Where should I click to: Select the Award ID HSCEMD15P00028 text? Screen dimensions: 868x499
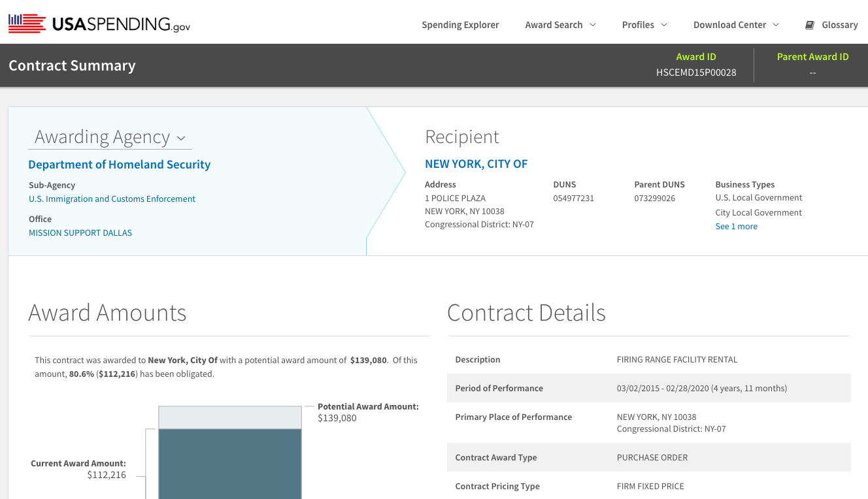click(696, 72)
